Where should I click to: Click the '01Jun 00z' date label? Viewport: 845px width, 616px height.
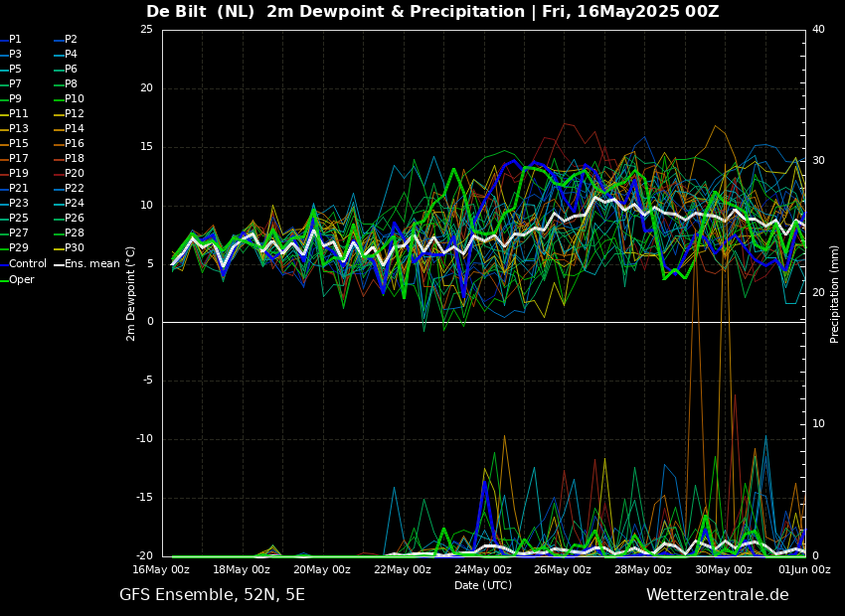[x=805, y=569]
